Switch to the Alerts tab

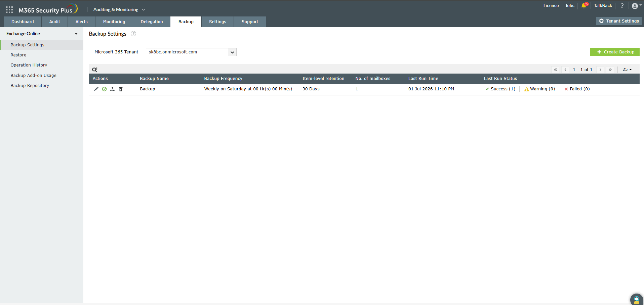click(81, 22)
